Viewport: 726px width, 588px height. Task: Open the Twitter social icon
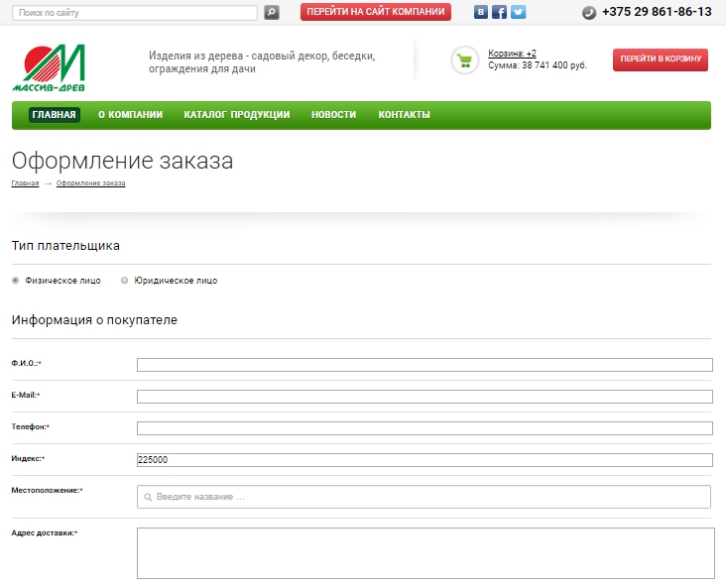point(518,13)
